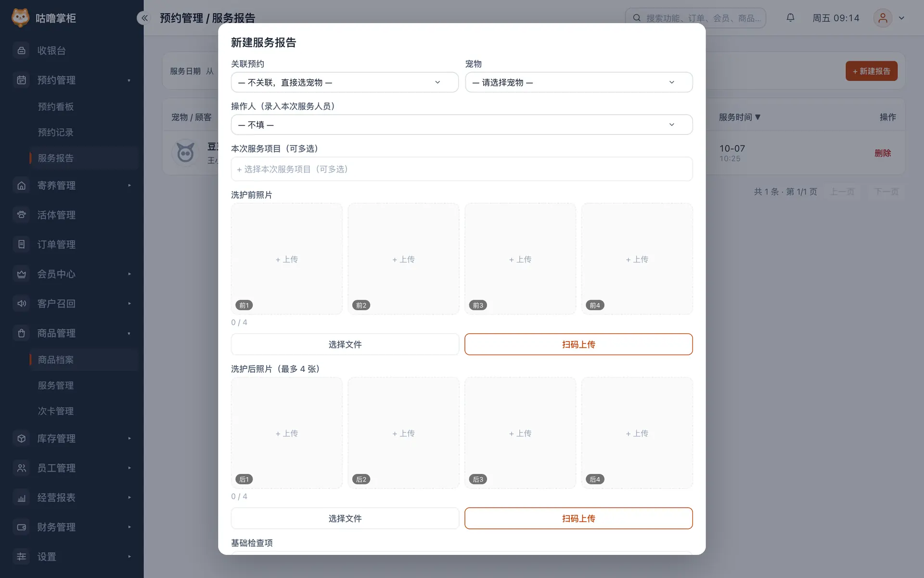Click the 会员中心 crown icon
The image size is (924, 578).
click(22, 274)
